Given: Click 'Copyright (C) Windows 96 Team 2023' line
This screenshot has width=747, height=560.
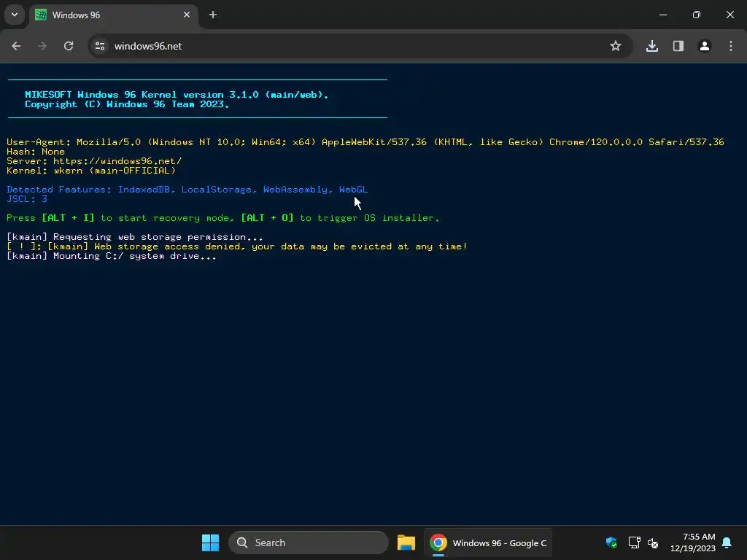Looking at the screenshot, I should [x=127, y=104].
